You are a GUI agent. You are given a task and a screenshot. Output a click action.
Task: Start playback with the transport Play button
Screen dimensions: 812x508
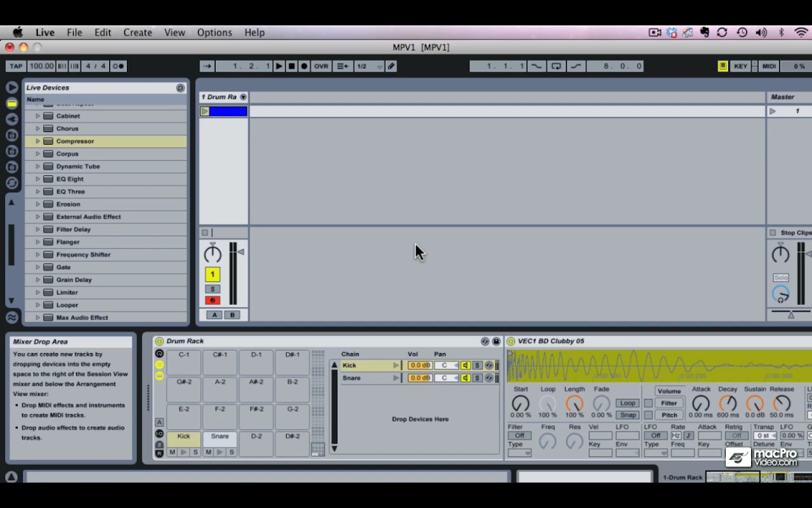pyautogui.click(x=279, y=66)
